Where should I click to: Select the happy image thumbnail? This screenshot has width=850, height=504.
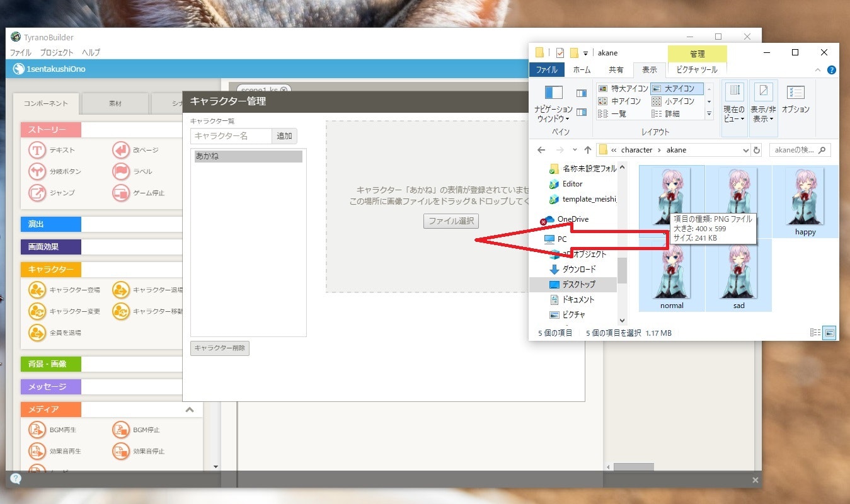click(x=805, y=202)
